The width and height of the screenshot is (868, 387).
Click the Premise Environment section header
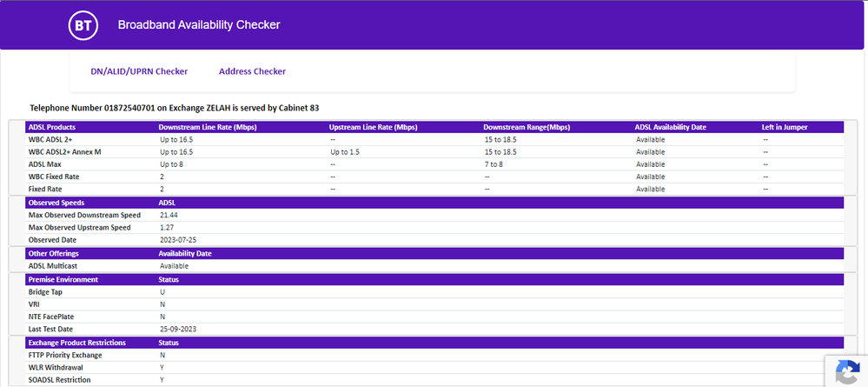point(63,279)
